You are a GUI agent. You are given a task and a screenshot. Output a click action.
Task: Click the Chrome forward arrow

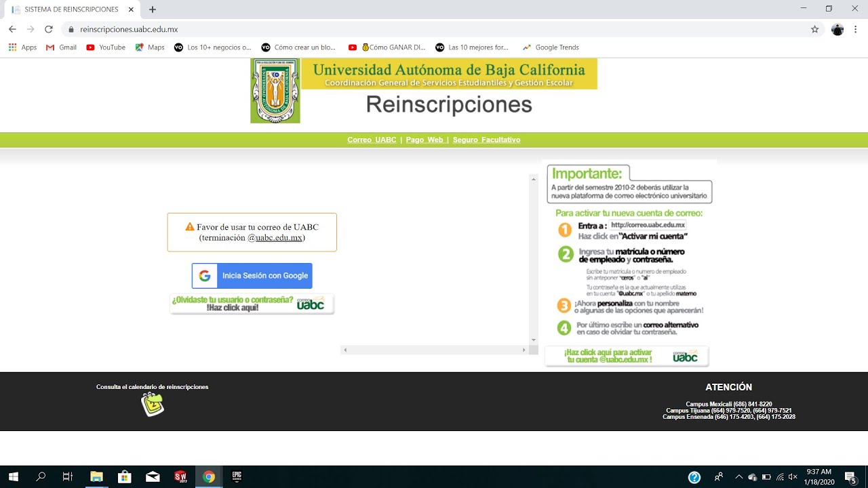31,29
